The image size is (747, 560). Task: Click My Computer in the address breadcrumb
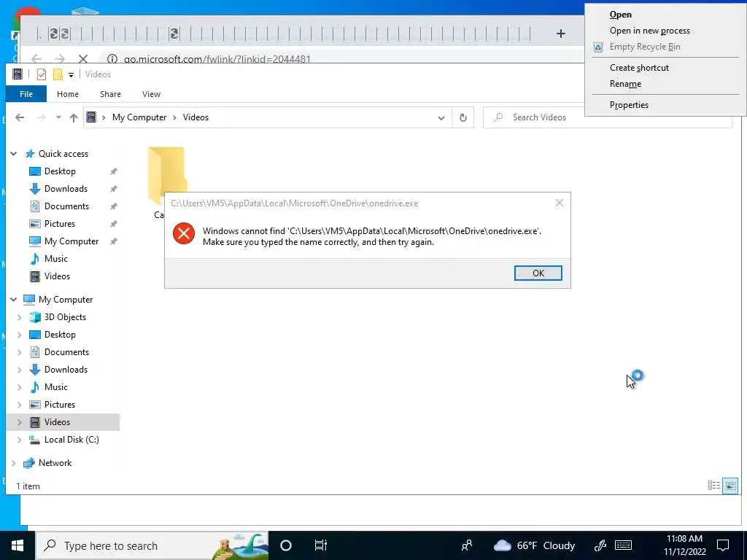point(139,117)
